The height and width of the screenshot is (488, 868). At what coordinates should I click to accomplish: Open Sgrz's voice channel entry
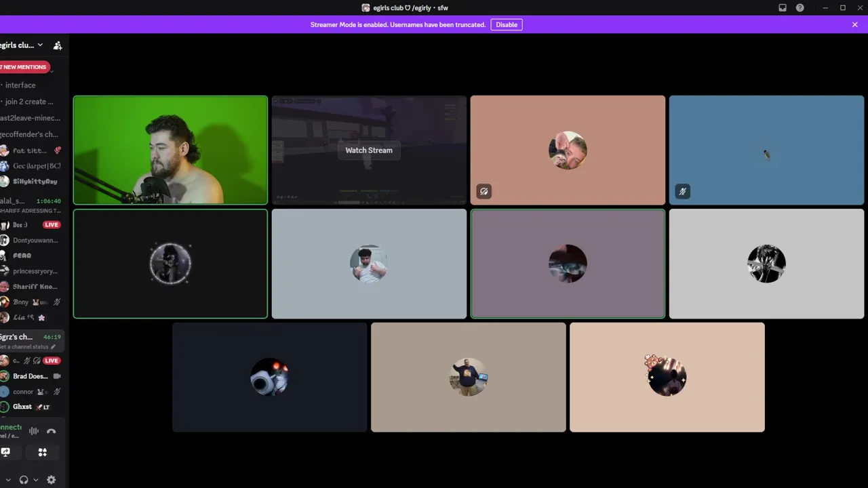32,341
